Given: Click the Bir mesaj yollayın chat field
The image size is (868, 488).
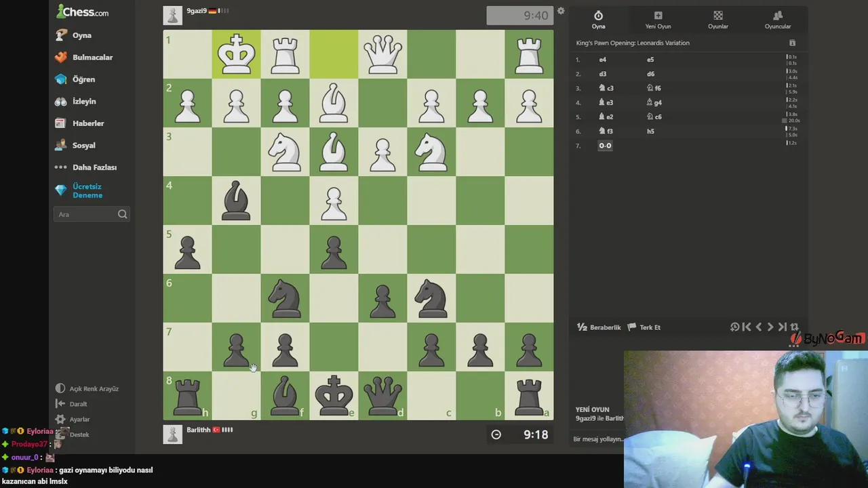Looking at the screenshot, I should [x=597, y=439].
